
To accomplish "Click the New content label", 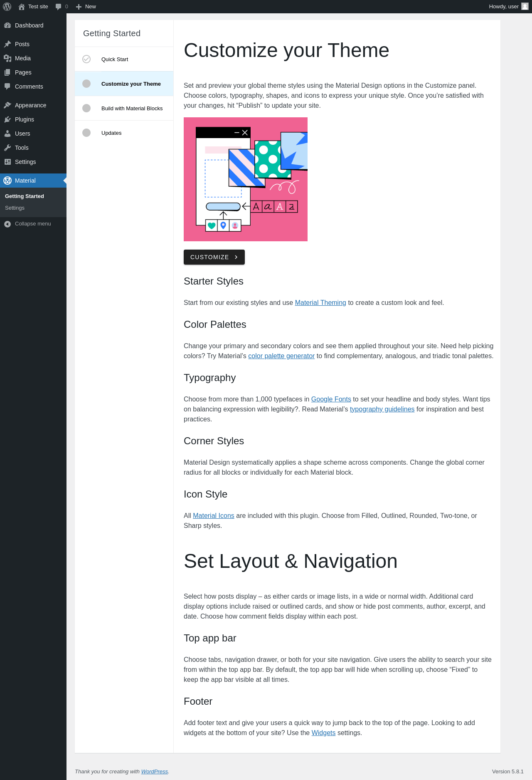I will tap(91, 7).
